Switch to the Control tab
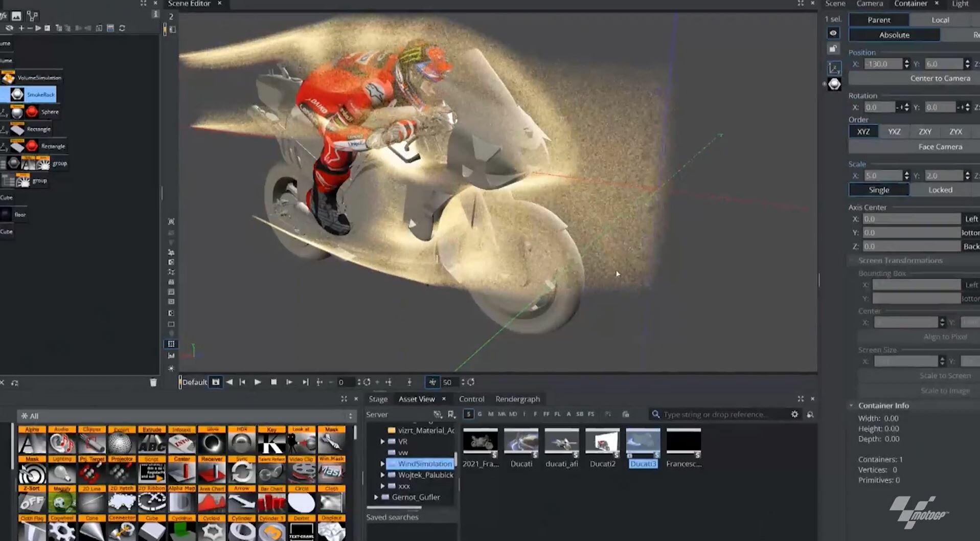The height and width of the screenshot is (541, 980). (x=471, y=399)
